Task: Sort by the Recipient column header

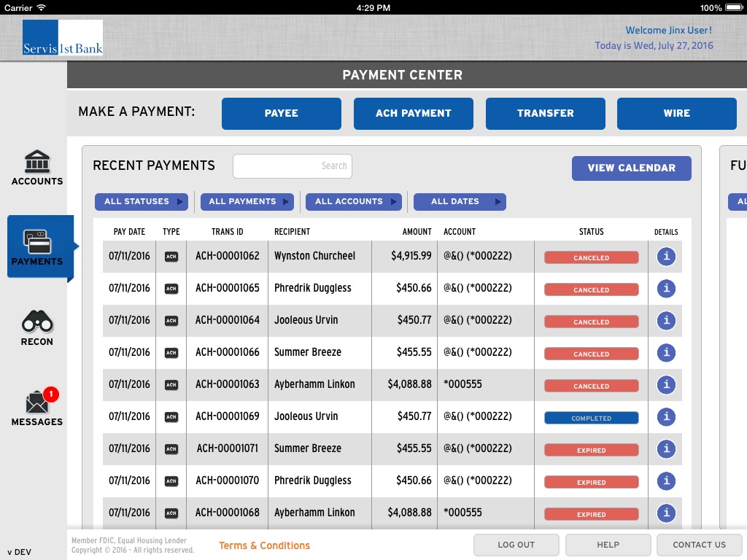Action: click(x=292, y=232)
